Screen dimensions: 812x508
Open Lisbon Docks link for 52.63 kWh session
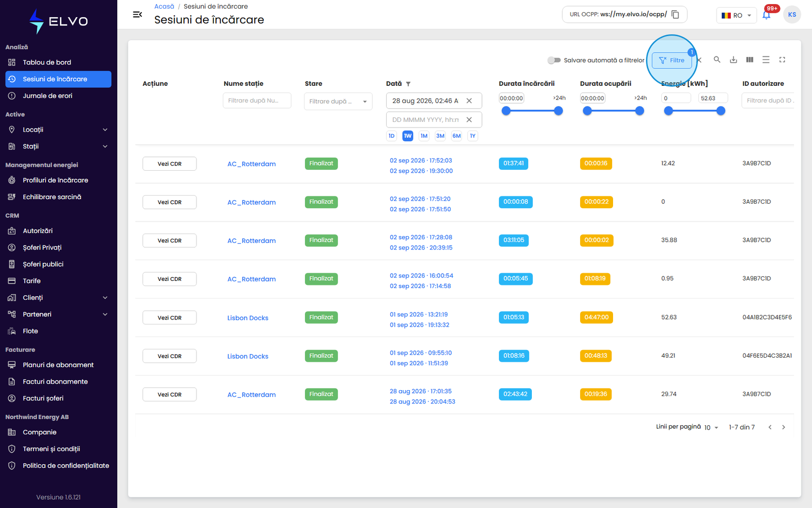(x=248, y=318)
